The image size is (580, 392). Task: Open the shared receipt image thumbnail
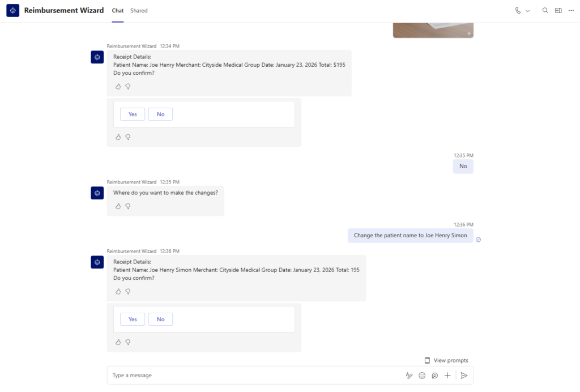(433, 31)
